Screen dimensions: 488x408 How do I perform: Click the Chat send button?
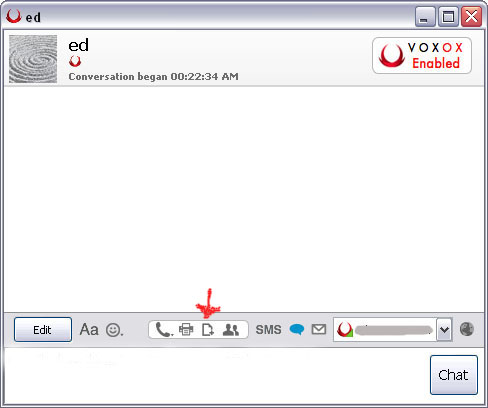click(454, 375)
